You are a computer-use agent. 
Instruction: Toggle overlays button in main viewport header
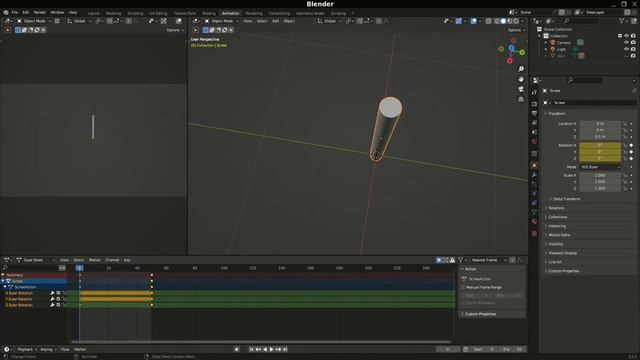(473, 21)
